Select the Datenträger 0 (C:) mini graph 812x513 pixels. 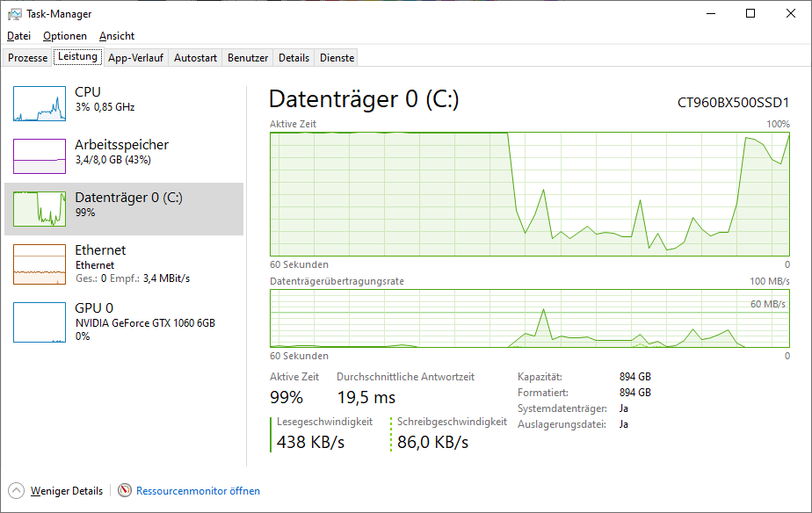pyautogui.click(x=40, y=209)
